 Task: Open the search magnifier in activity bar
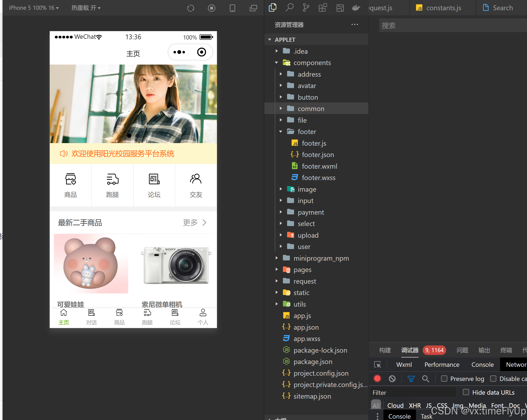(289, 8)
